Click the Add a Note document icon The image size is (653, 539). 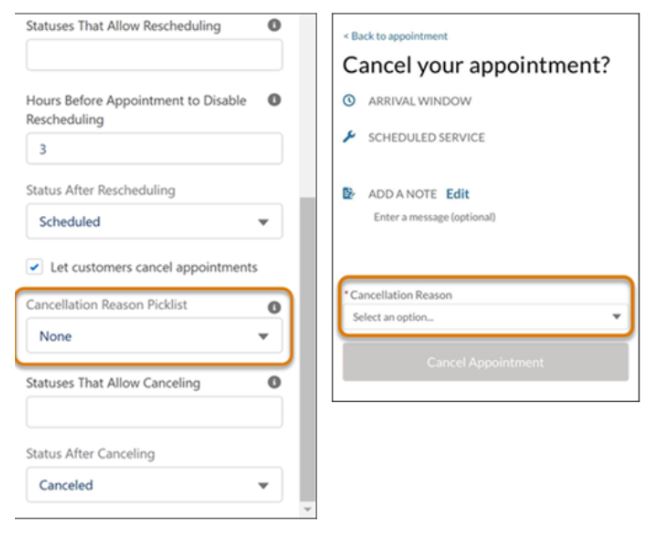tap(350, 194)
